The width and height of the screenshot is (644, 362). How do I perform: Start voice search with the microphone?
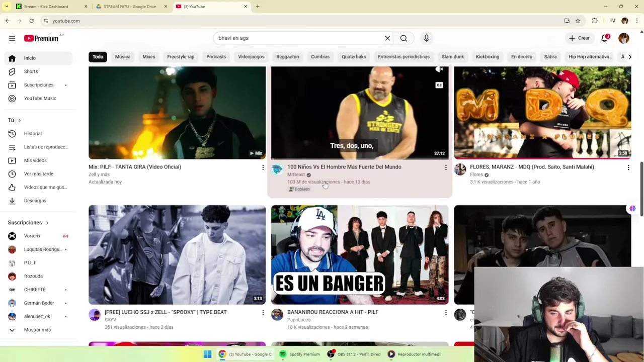[426, 38]
